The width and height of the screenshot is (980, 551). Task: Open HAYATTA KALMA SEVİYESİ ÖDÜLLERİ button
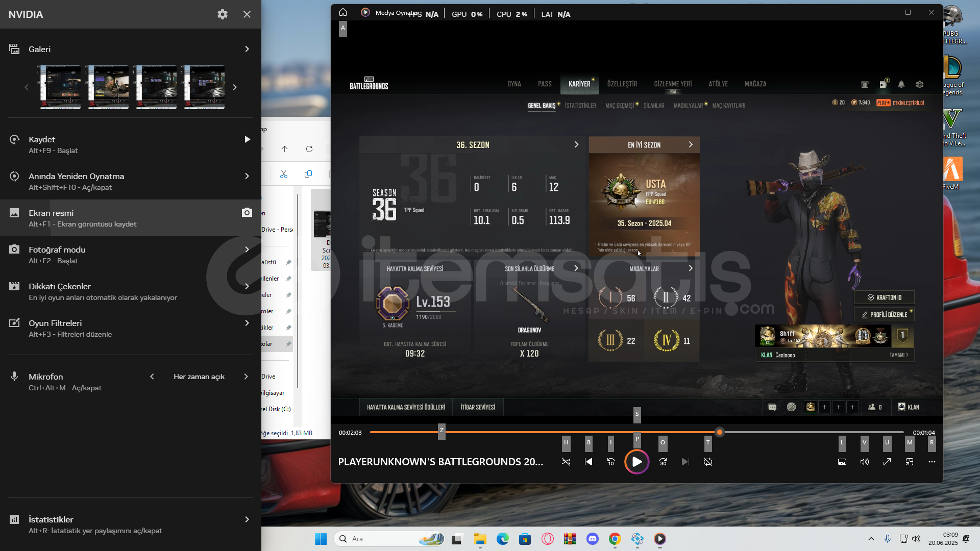click(406, 407)
